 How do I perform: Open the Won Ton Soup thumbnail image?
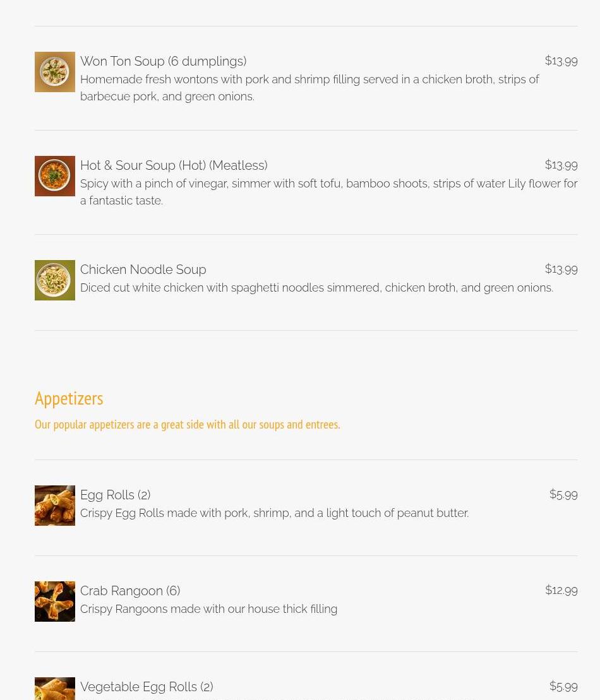pyautogui.click(x=55, y=72)
